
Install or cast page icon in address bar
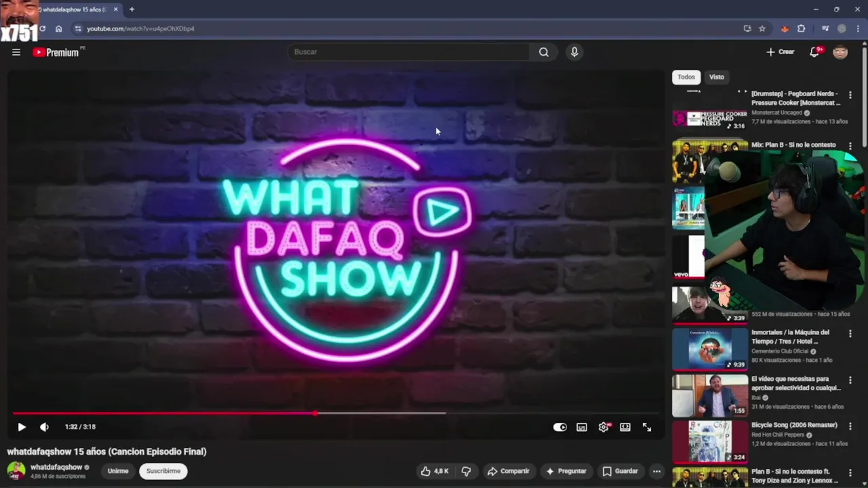coord(747,28)
